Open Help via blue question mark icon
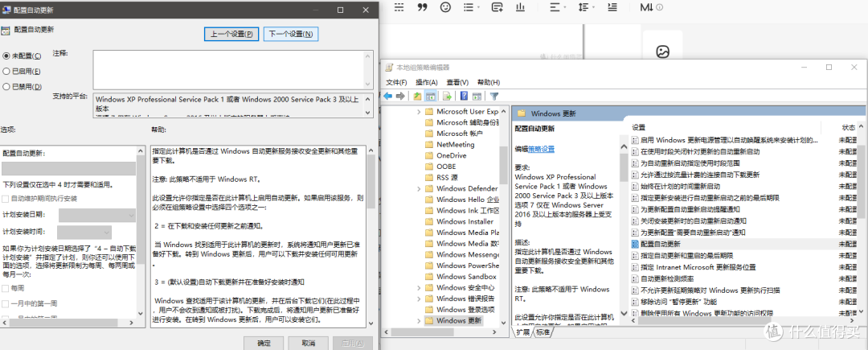Screen dimensions: 868x350 tap(465, 97)
